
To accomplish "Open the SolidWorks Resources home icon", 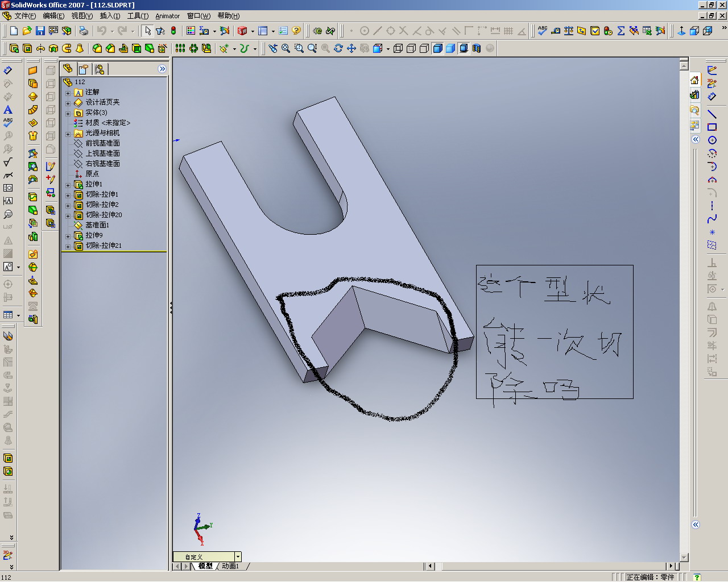I will point(694,80).
